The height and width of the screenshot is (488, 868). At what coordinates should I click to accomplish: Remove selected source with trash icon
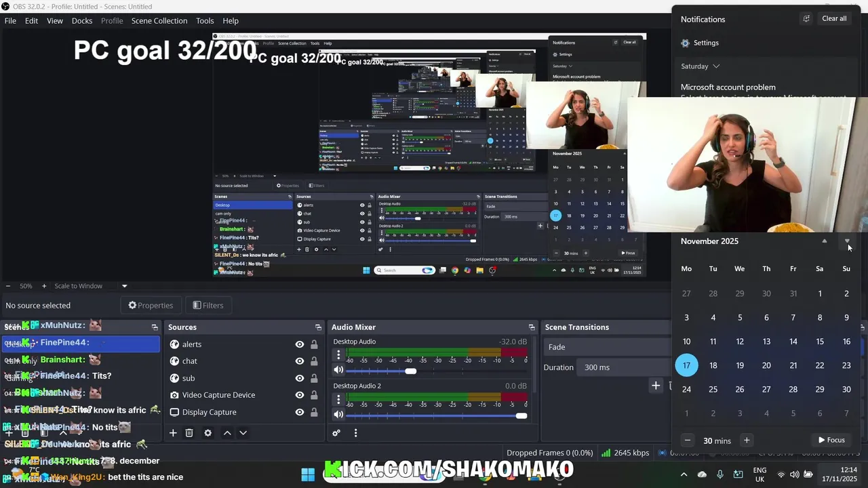point(189,433)
